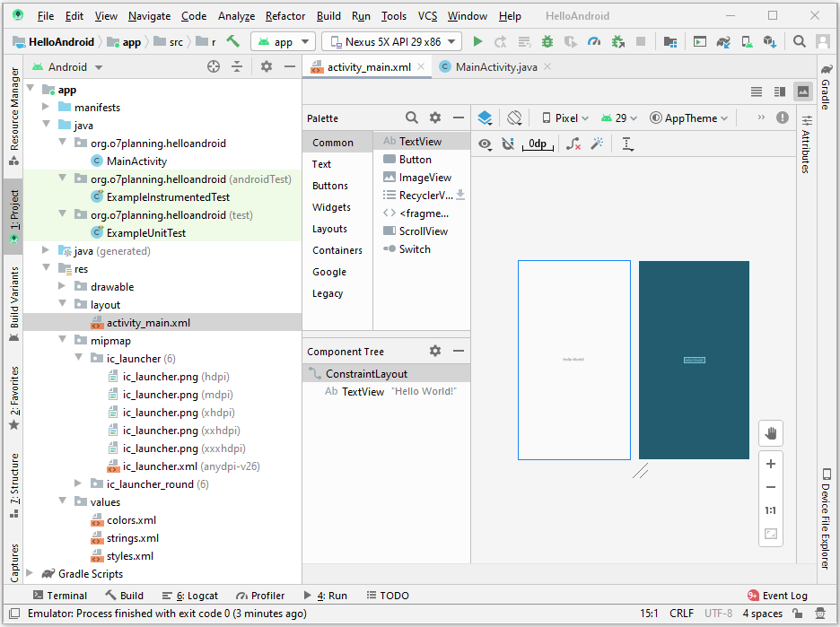This screenshot has height=627, width=840.
Task: Zoom in with plus button
Action: [771, 464]
